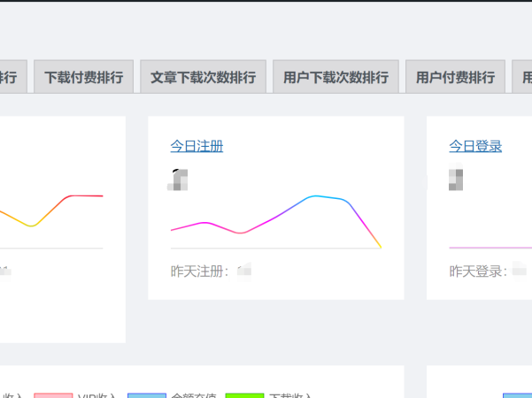Screen dimensions: 532x398
Task: Click the 昨天登录 label
Action: 479,271
